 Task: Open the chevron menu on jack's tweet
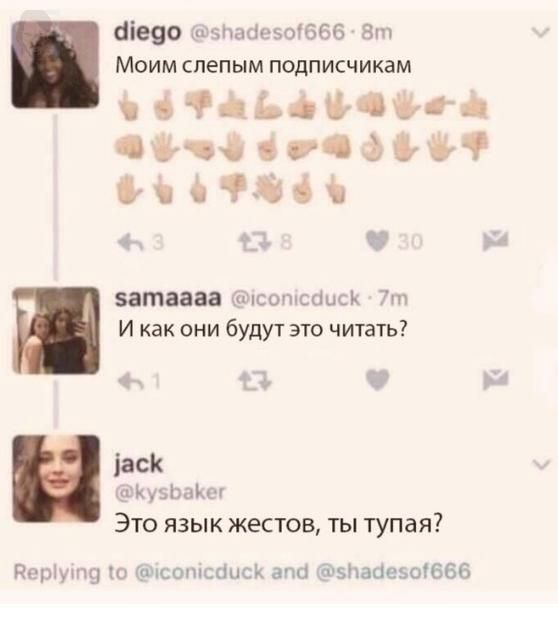541,465
